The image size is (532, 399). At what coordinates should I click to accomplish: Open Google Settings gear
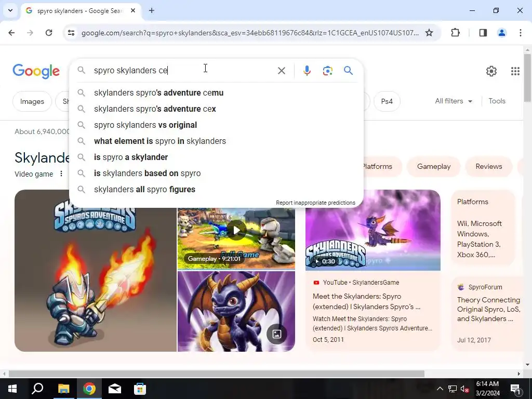pyautogui.click(x=491, y=71)
